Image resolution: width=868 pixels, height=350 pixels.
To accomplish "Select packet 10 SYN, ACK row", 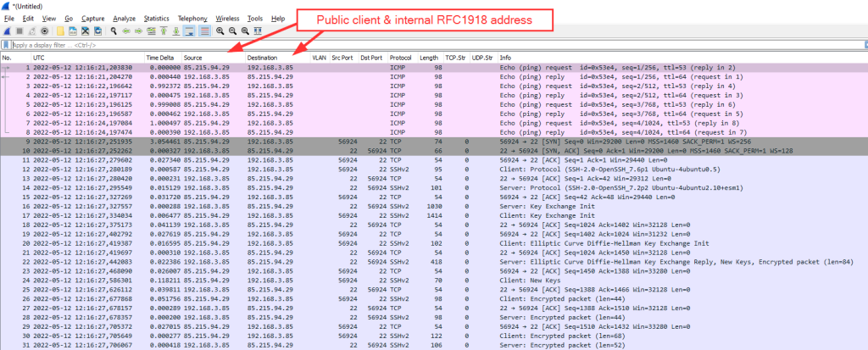I will point(434,151).
